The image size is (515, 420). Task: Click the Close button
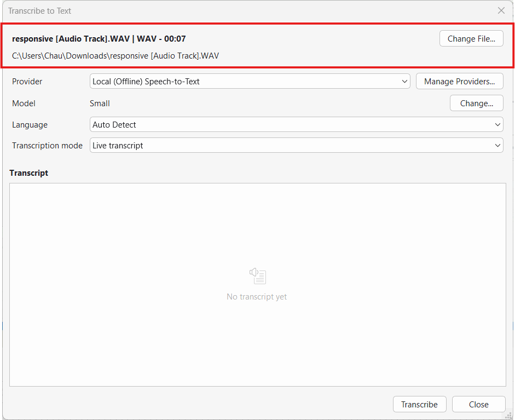[478, 404]
